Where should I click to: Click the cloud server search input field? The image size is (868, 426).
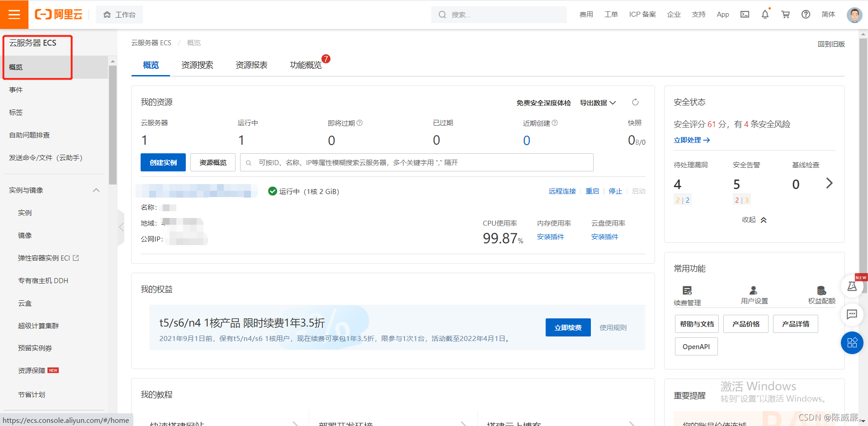pyautogui.click(x=416, y=162)
